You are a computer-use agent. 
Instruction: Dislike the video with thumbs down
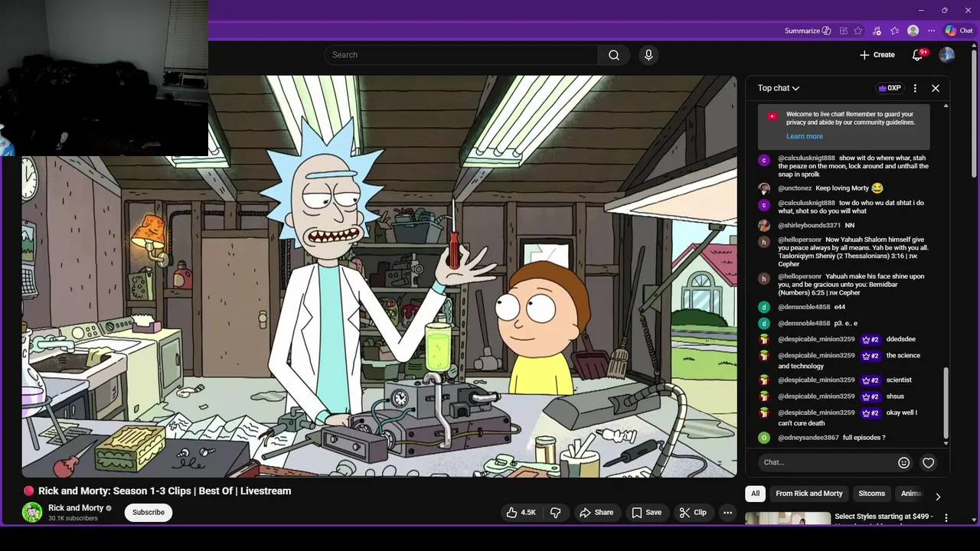(x=556, y=513)
